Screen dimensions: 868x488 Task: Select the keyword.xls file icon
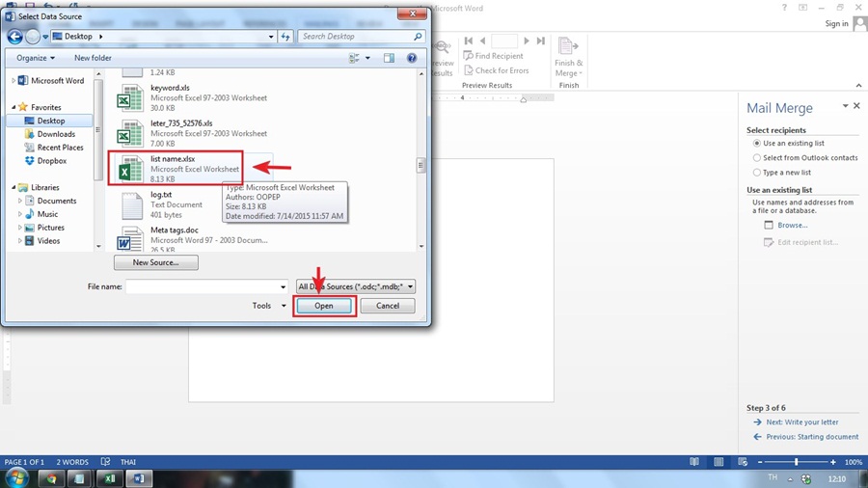(x=130, y=98)
